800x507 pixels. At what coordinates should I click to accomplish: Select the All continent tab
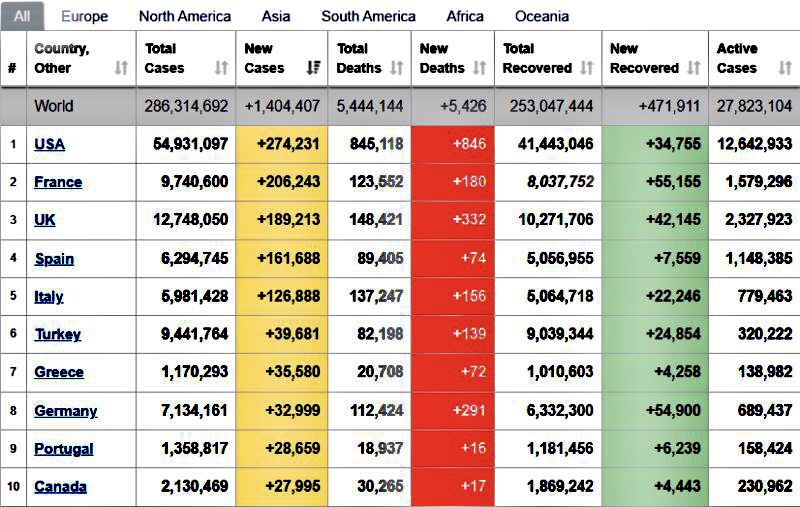tap(21, 16)
